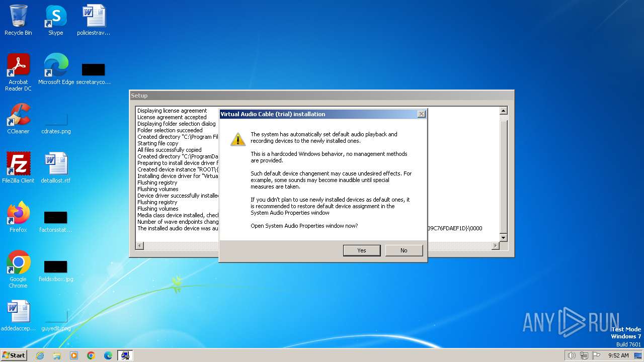Image resolution: width=644 pixels, height=362 pixels.
Task: Open the CCleaner desktop shortcut
Action: (x=18, y=119)
